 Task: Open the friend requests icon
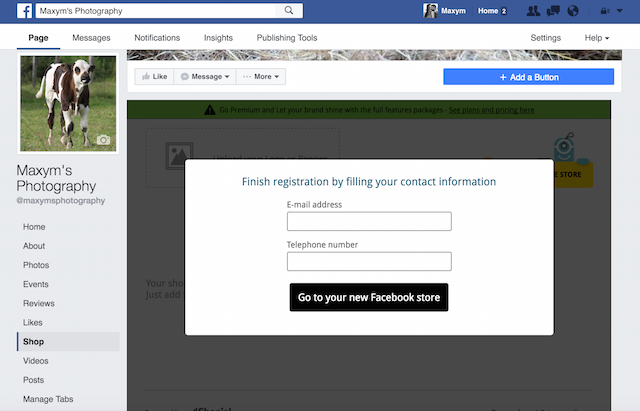[x=533, y=11]
